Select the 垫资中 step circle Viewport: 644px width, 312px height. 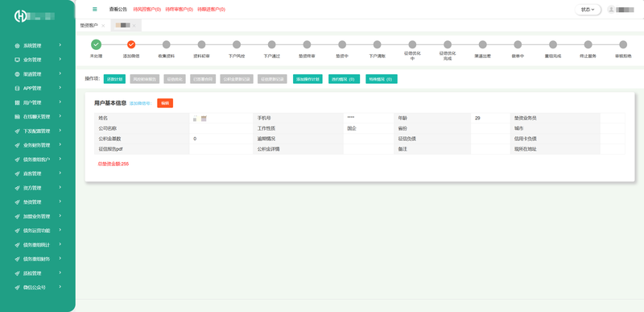coord(342,44)
